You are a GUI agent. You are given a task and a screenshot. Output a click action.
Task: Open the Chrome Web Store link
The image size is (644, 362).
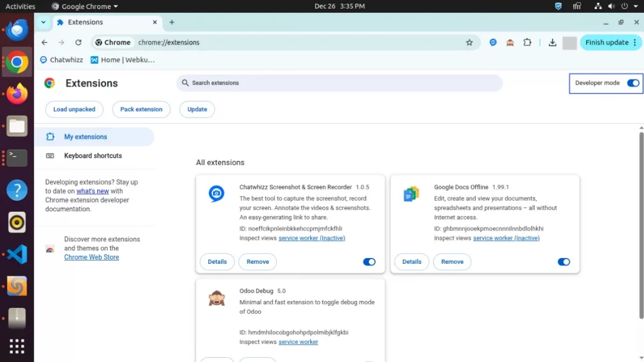(x=91, y=257)
